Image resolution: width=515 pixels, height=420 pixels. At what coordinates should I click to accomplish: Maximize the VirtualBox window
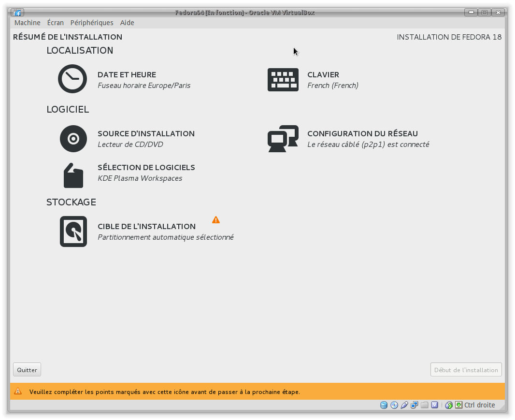click(x=485, y=13)
